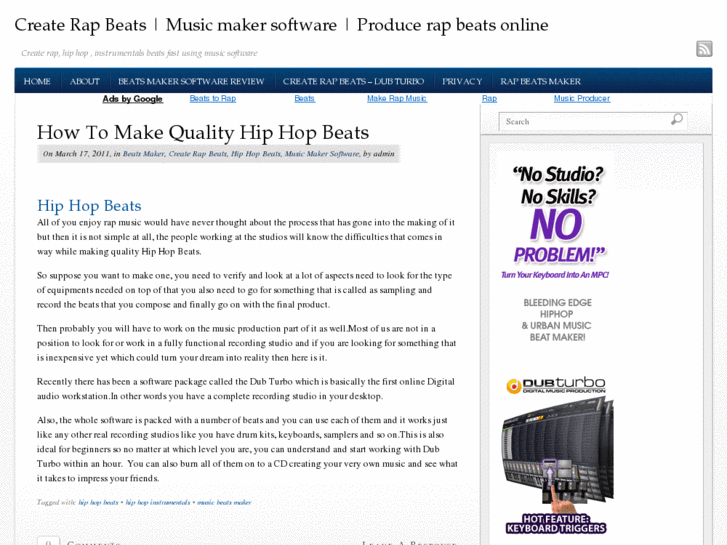
Task: Open the Home menu item
Action: [37, 81]
